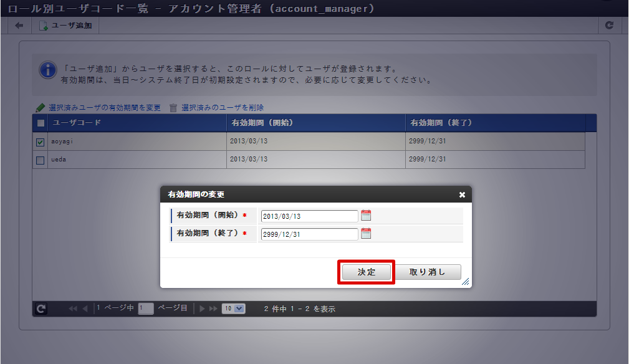
Task: Click the trash can delete icon
Action: (x=173, y=107)
